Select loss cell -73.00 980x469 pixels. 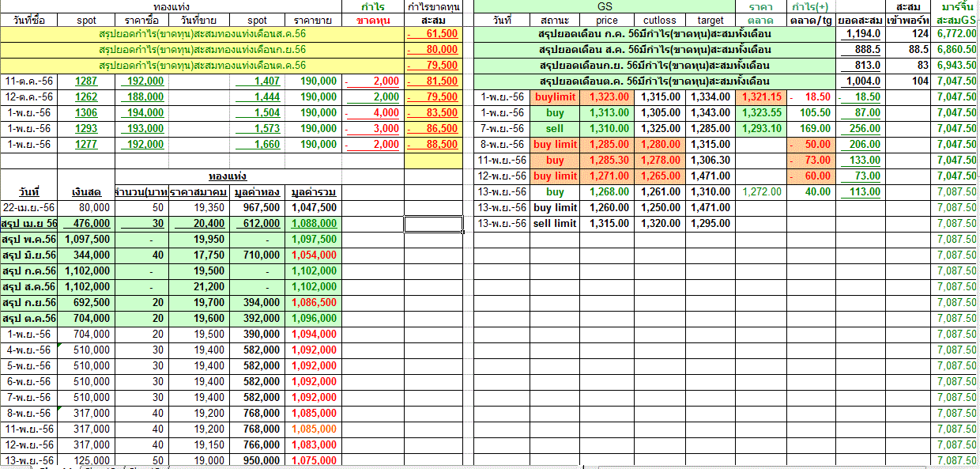point(810,160)
